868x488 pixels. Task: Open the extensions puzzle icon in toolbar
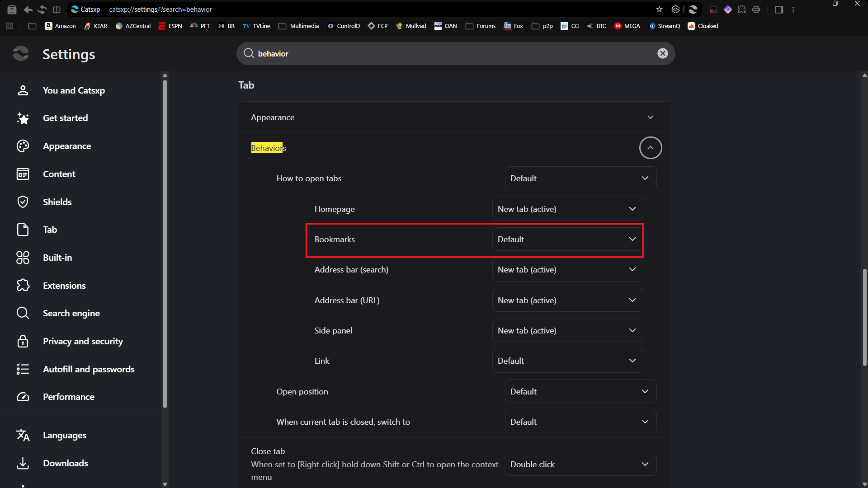coord(742,9)
